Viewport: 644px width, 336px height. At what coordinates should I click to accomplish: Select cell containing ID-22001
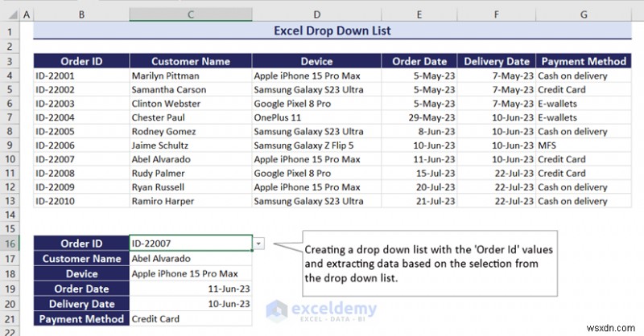click(81, 76)
